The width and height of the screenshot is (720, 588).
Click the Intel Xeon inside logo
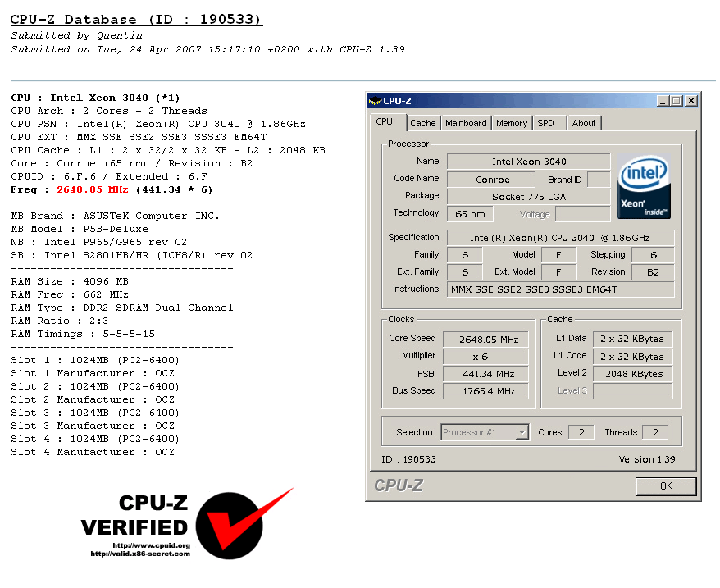click(645, 186)
